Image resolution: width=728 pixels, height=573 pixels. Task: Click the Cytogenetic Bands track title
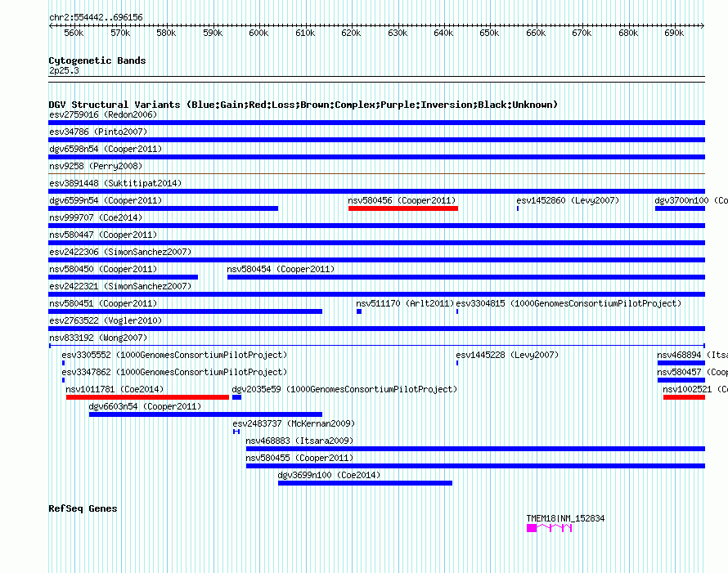[97, 60]
